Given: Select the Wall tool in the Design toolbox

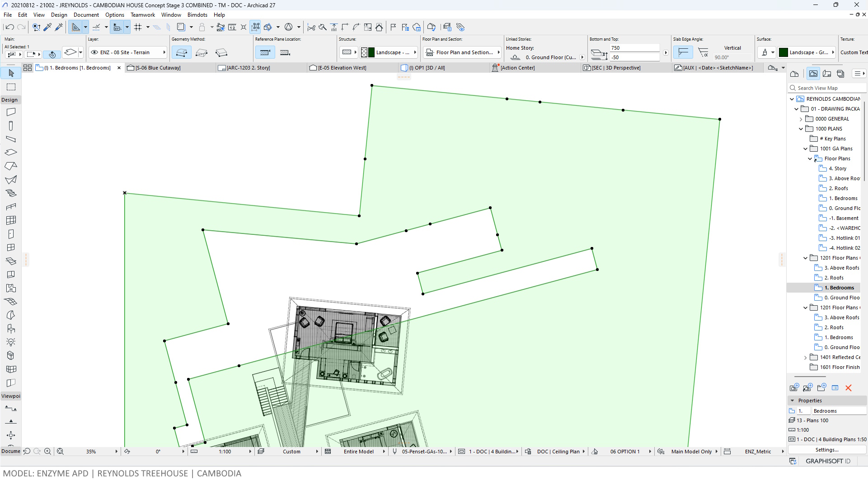Looking at the screenshot, I should pyautogui.click(x=11, y=112).
